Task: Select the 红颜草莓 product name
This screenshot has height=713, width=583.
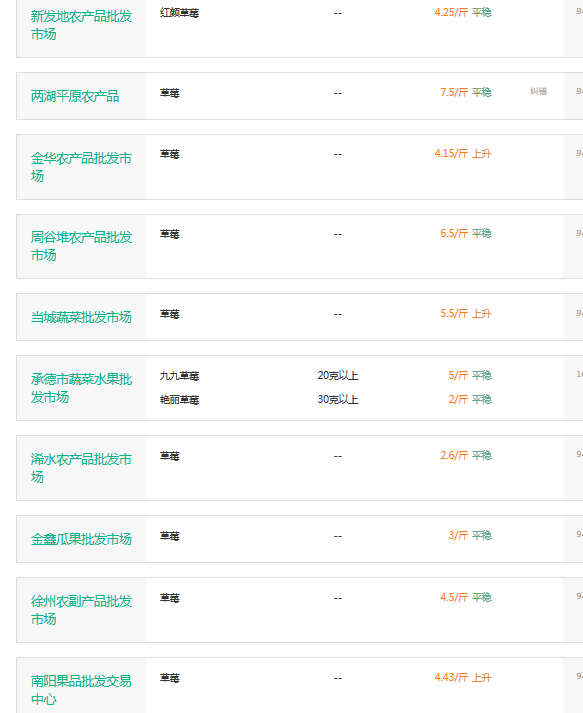Action: 179,13
